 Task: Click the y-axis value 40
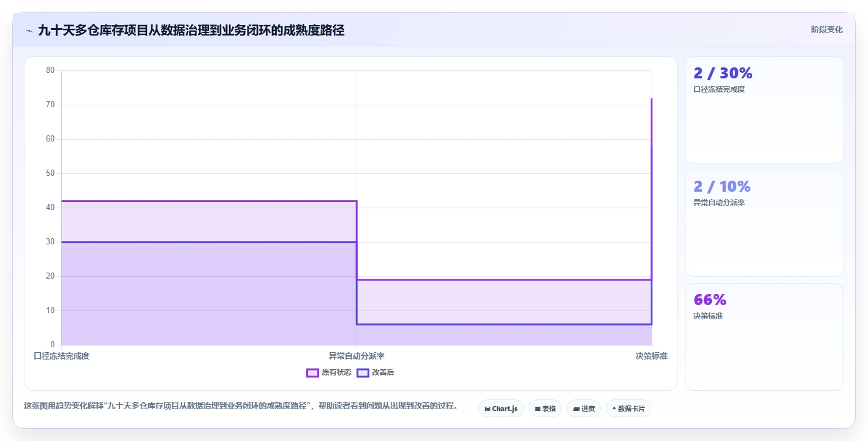50,208
